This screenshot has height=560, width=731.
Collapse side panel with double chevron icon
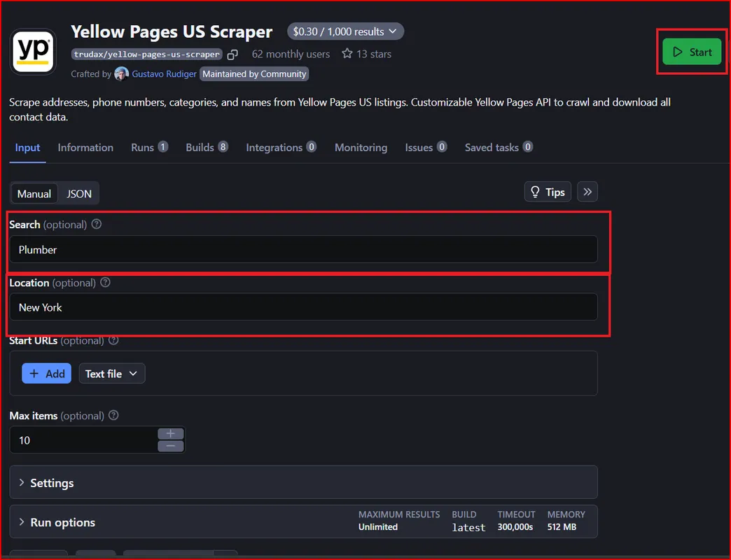587,192
